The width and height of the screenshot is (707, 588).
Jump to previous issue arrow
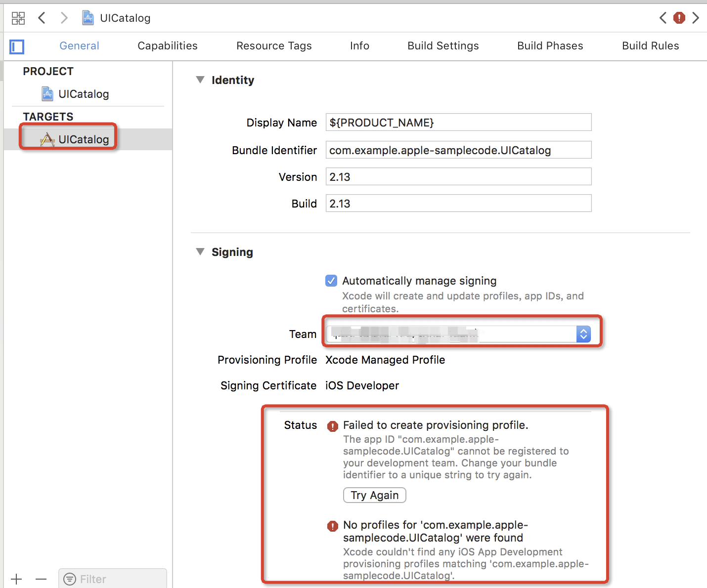pyautogui.click(x=663, y=18)
